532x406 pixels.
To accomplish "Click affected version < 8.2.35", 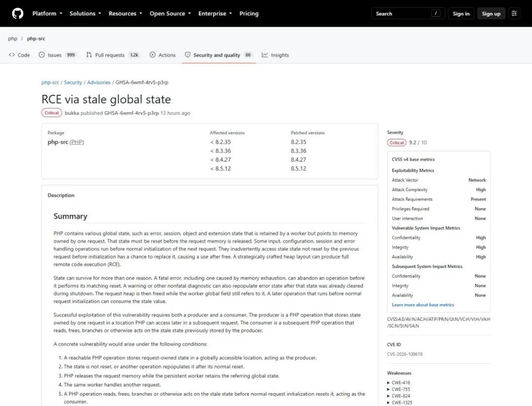I will click(221, 142).
